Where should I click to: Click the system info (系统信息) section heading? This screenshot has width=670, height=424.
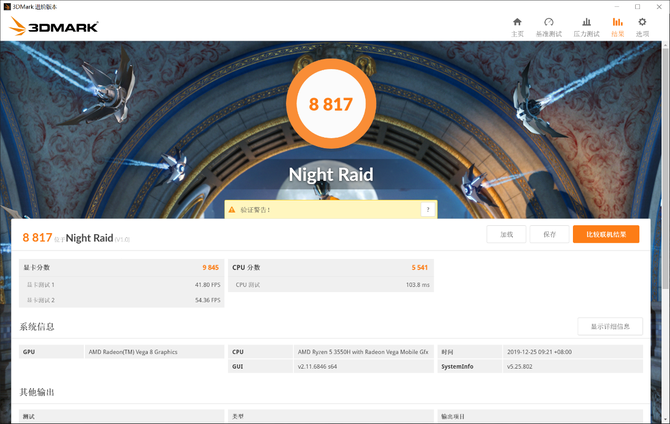pos(37,327)
